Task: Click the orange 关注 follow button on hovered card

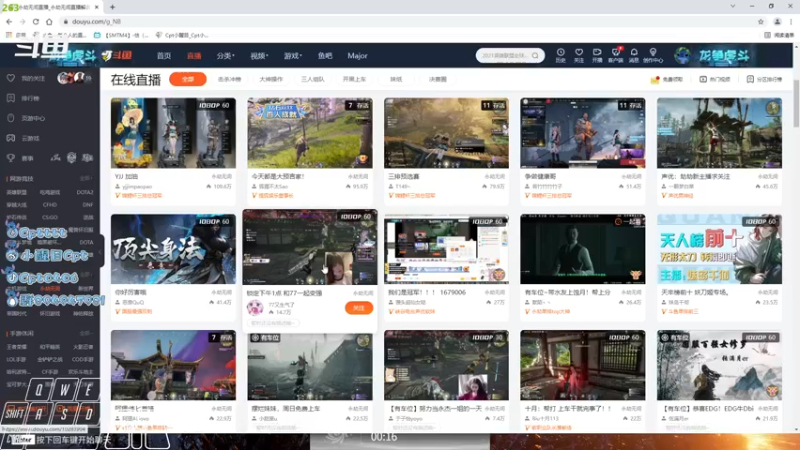Action: [359, 308]
